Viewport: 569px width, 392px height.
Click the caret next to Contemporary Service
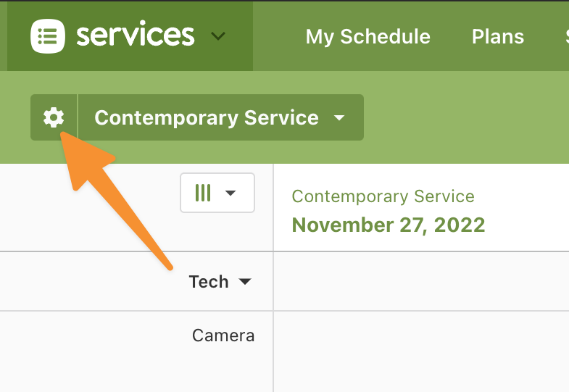point(339,118)
